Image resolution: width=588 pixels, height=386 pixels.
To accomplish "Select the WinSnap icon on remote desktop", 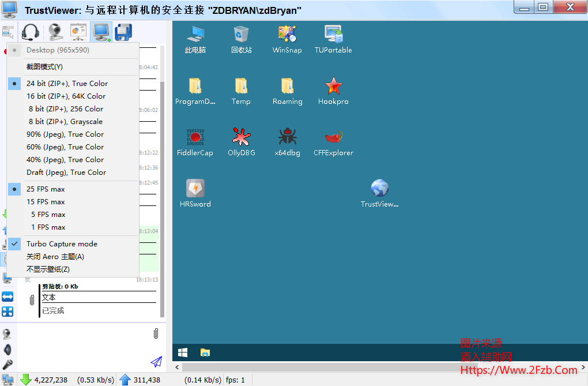I will [x=287, y=39].
